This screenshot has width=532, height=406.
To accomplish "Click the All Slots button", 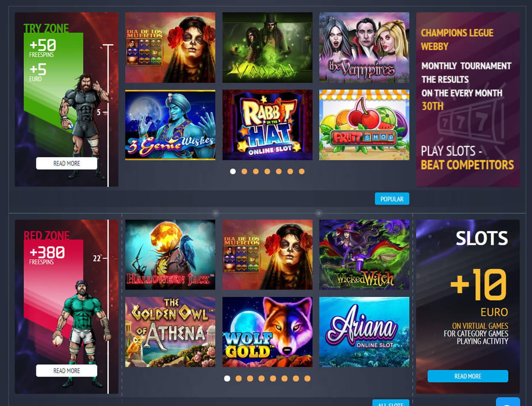I will tap(391, 403).
